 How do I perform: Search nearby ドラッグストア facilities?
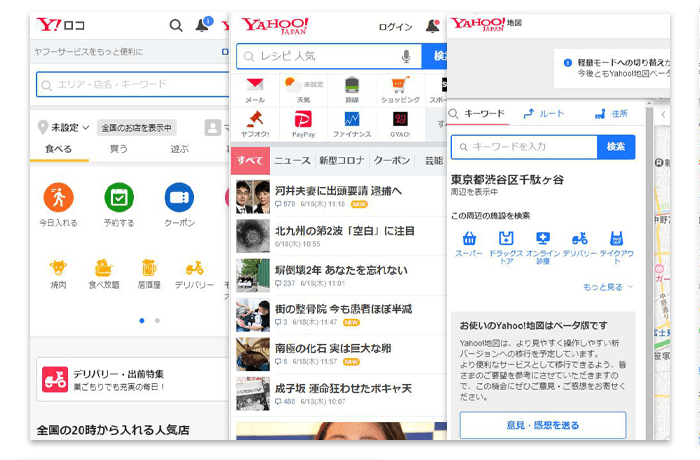[506, 247]
